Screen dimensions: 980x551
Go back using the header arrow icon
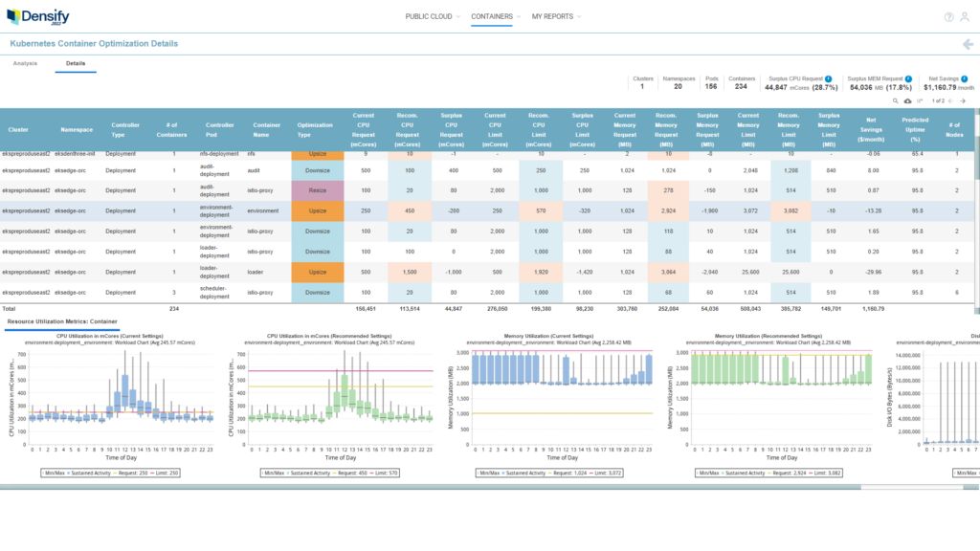968,44
